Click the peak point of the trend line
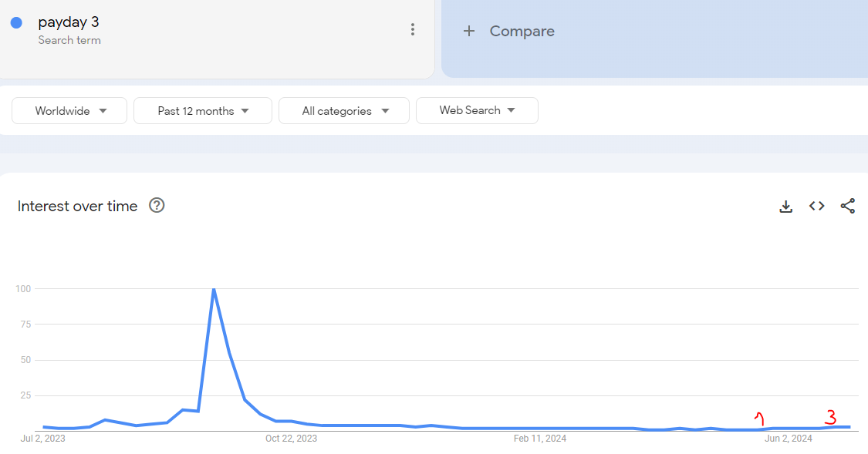The height and width of the screenshot is (454, 868). (214, 289)
